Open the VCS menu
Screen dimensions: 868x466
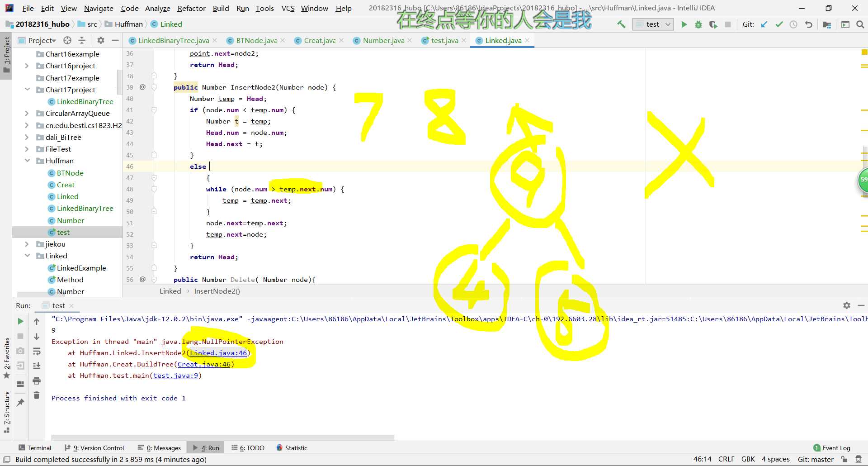[288, 8]
